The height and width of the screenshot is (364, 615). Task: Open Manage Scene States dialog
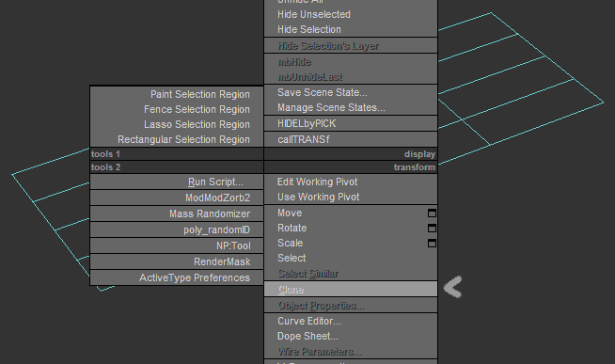coord(351,107)
